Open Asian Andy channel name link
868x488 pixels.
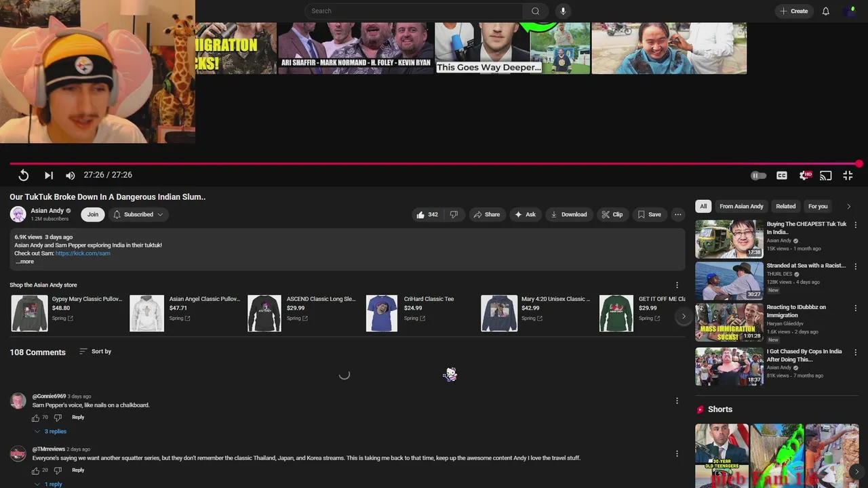click(47, 211)
